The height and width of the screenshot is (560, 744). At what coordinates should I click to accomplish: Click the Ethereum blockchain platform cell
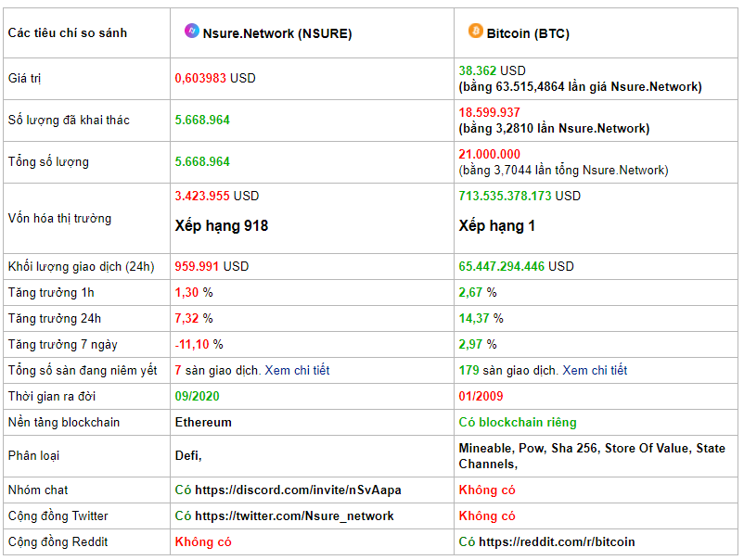click(x=203, y=423)
